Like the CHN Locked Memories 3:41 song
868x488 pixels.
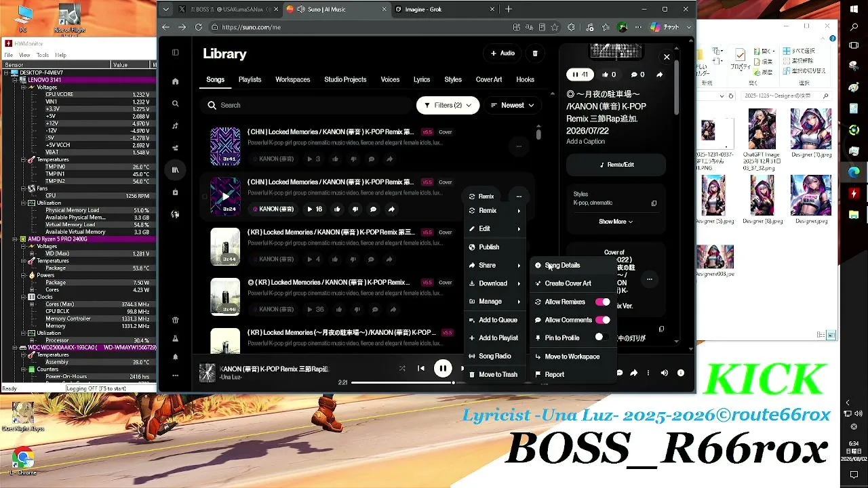336,159
